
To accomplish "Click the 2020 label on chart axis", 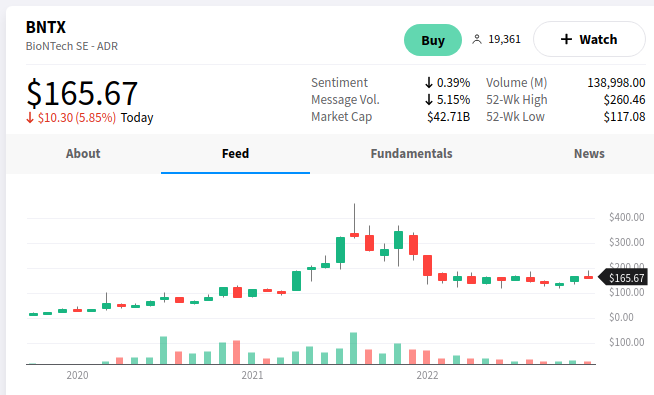I will pyautogui.click(x=77, y=375).
